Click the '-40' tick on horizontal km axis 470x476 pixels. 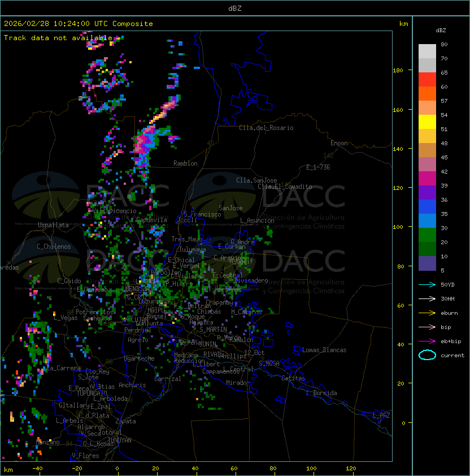point(37,469)
